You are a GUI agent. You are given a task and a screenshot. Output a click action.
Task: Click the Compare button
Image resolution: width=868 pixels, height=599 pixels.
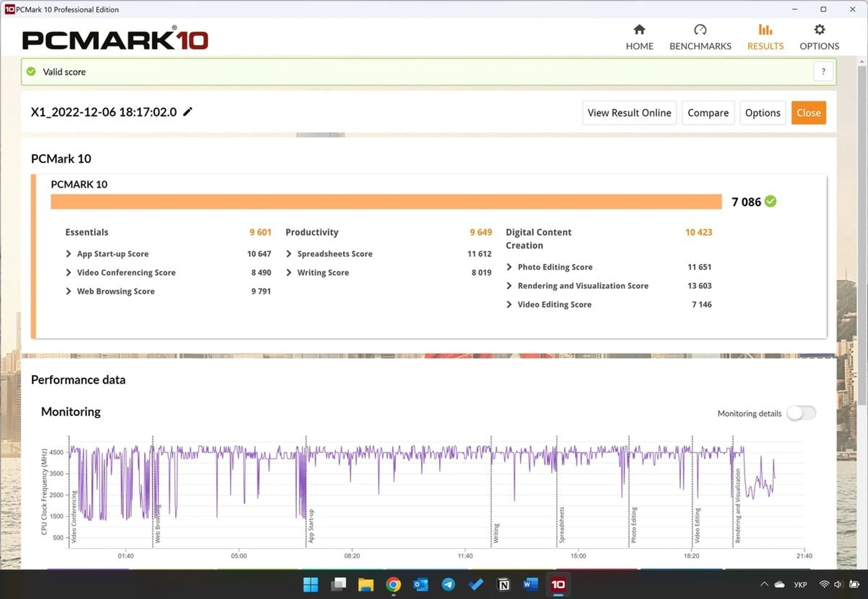tap(708, 113)
